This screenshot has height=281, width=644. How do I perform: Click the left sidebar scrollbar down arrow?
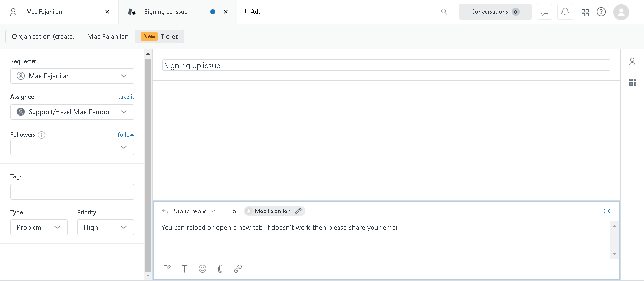148,276
